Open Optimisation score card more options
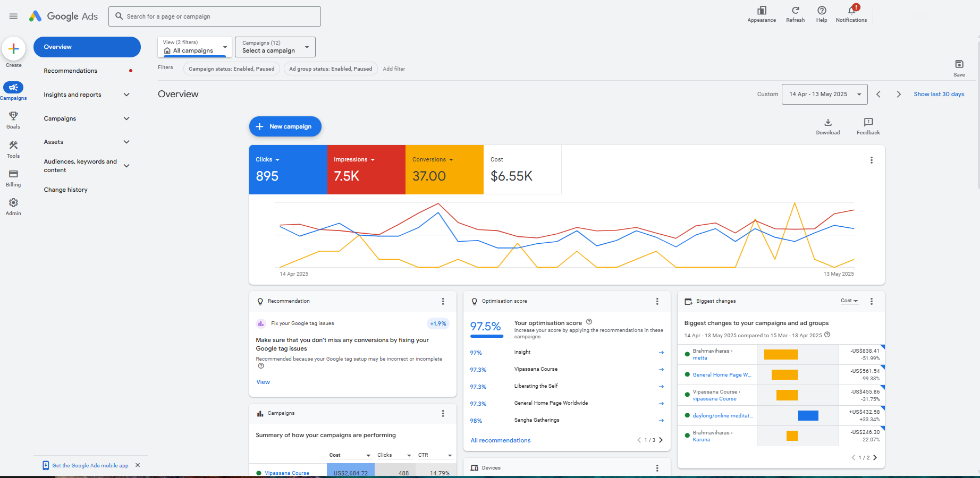The height and width of the screenshot is (478, 980). coord(657,301)
